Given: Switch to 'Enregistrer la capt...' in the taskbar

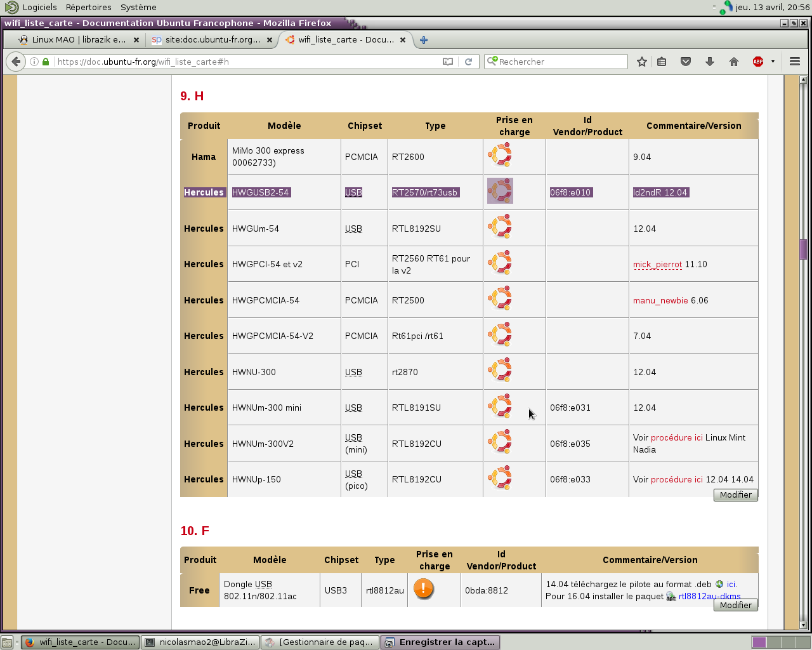Looking at the screenshot, I should click(440, 642).
